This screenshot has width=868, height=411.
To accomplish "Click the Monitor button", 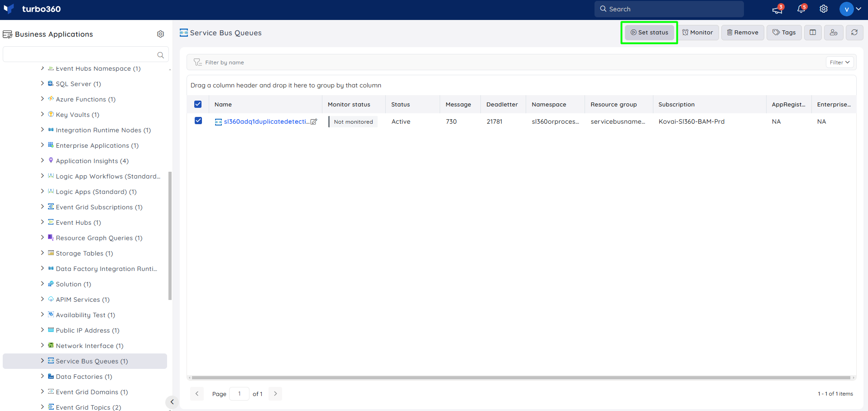I will 698,33.
